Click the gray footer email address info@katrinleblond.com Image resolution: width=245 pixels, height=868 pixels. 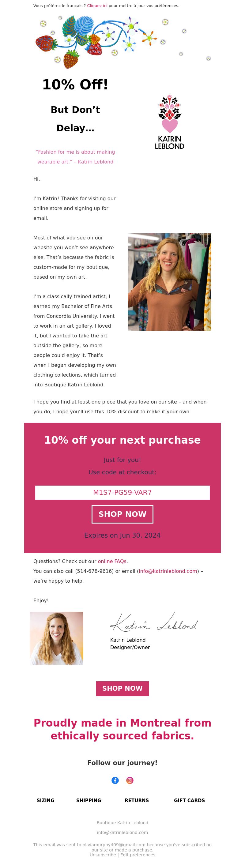click(122, 832)
